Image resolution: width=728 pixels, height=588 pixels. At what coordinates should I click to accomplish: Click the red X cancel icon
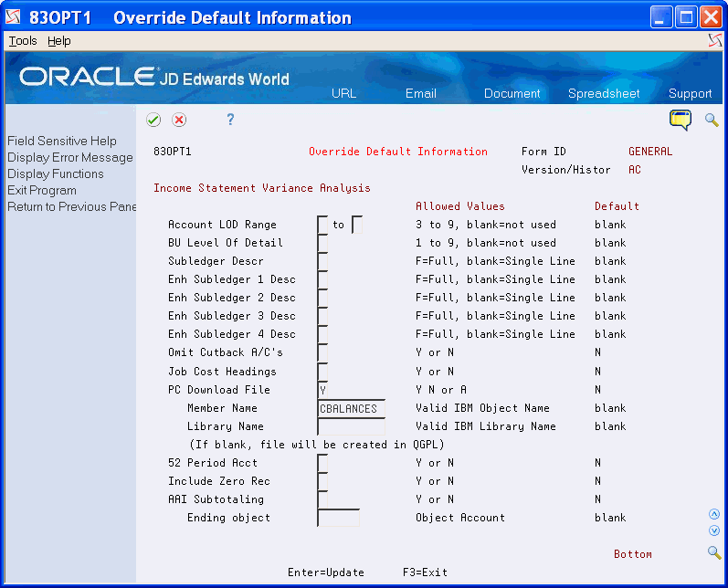tap(179, 120)
